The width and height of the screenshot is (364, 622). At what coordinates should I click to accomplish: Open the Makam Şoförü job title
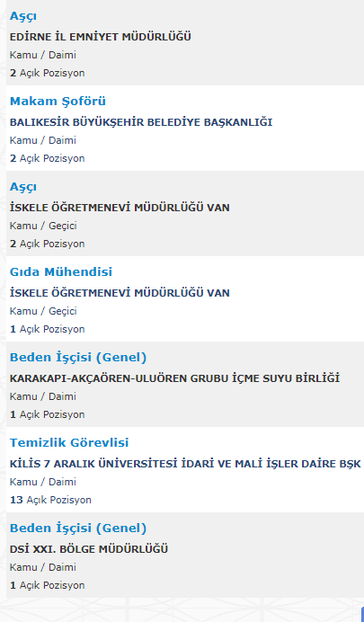(58, 102)
